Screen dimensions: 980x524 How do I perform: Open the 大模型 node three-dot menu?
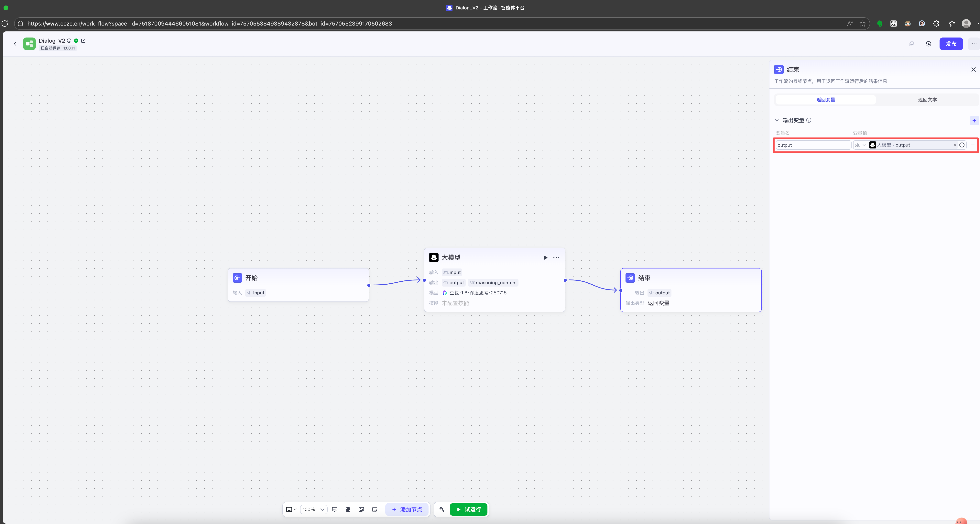tap(556, 258)
